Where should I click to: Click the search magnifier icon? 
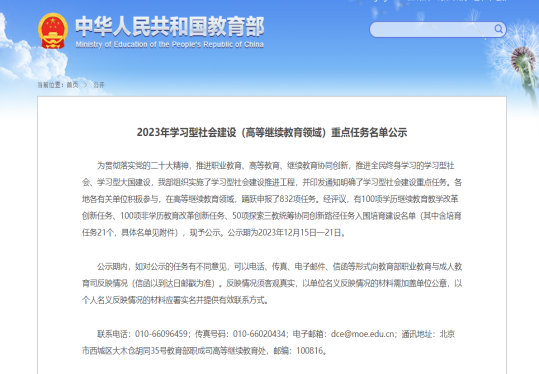[x=498, y=29]
